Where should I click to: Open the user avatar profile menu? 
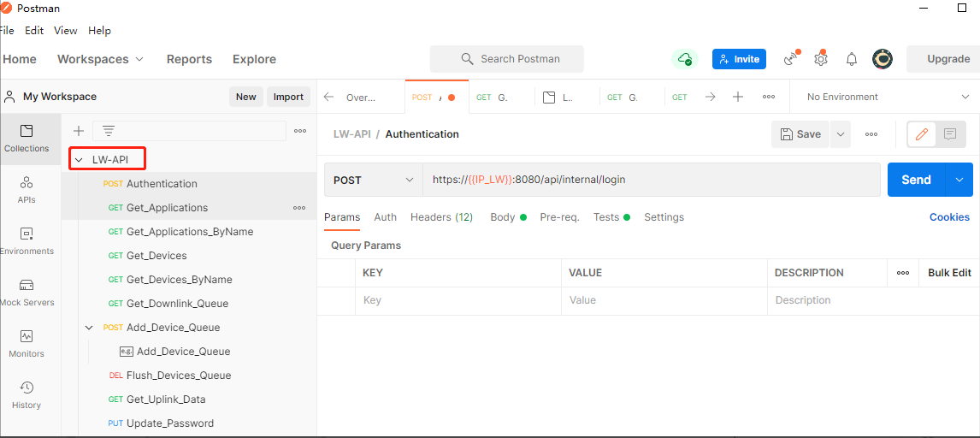[883, 59]
